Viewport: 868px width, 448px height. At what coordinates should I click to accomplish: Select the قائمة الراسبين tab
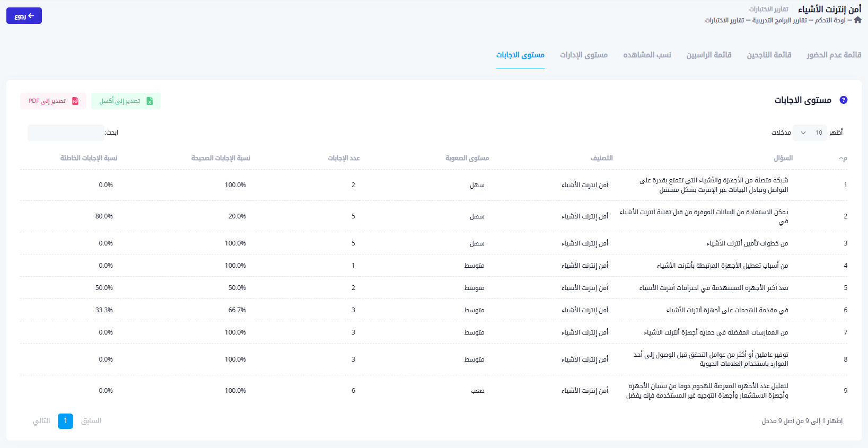tap(709, 55)
